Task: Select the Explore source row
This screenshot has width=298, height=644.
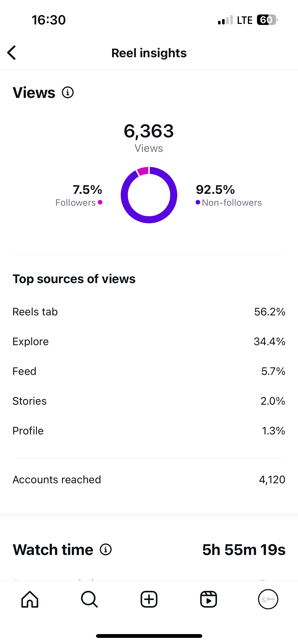Action: pos(149,342)
